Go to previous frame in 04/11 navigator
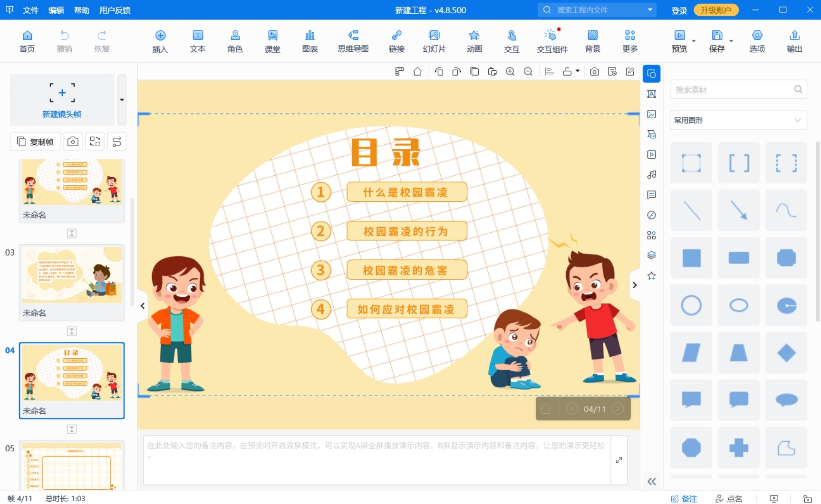The image size is (821, 504). click(572, 409)
